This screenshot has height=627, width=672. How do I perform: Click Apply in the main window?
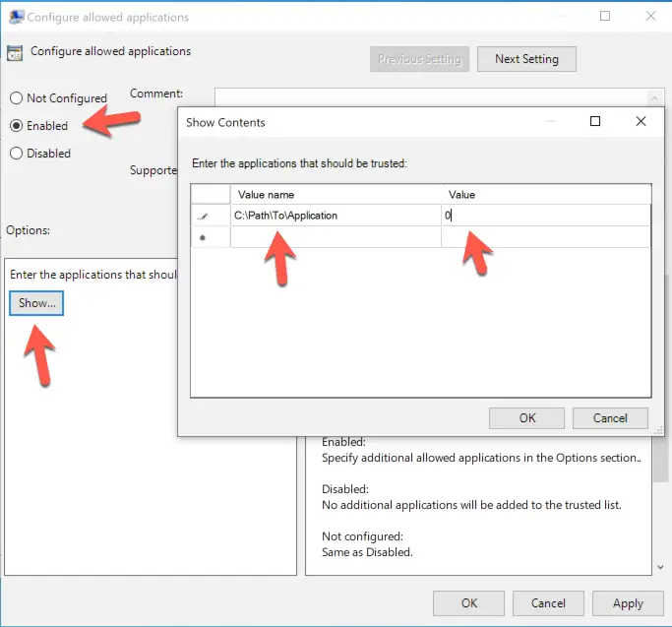click(x=628, y=603)
